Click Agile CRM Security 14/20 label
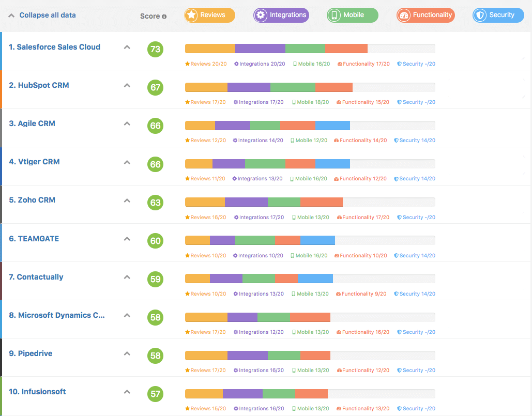This screenshot has height=416, width=532. (x=415, y=141)
